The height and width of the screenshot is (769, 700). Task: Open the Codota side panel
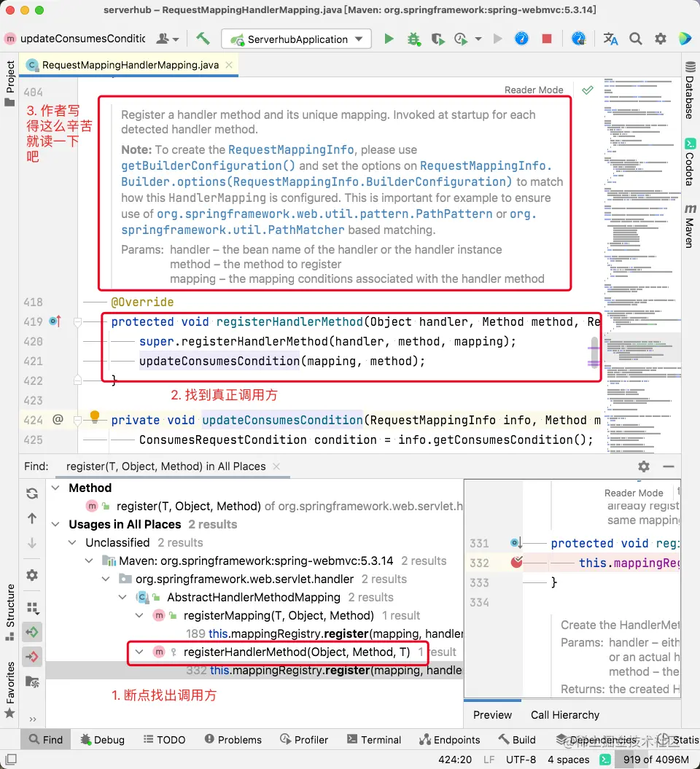click(x=691, y=163)
